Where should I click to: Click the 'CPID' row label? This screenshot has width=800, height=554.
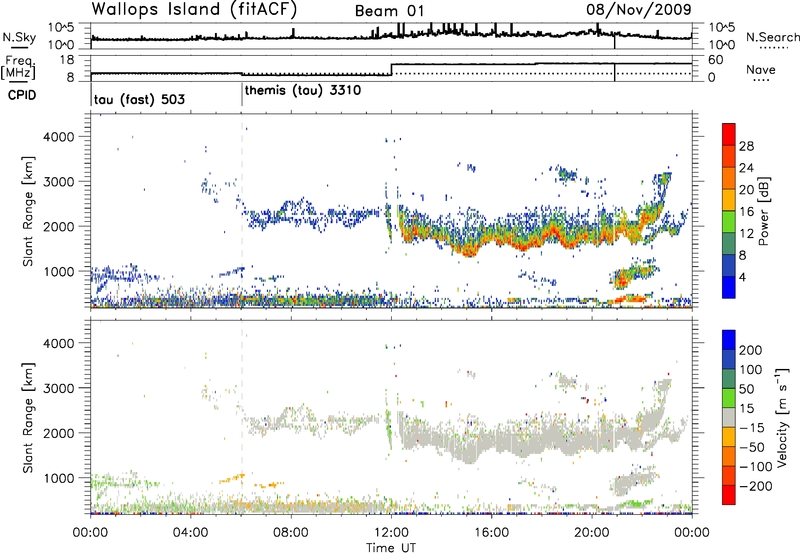tap(22, 95)
